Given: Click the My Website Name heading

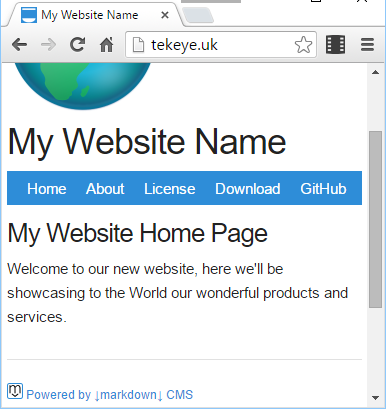Looking at the screenshot, I should pos(147,142).
